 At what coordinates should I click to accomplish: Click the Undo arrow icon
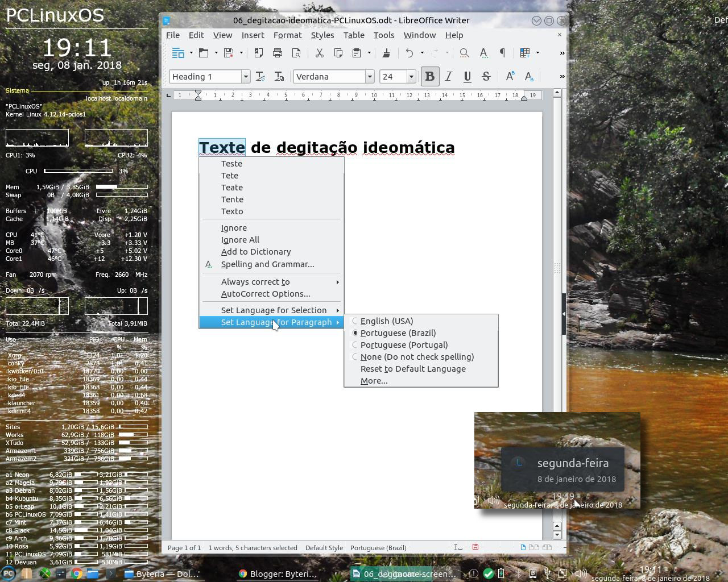coord(409,53)
